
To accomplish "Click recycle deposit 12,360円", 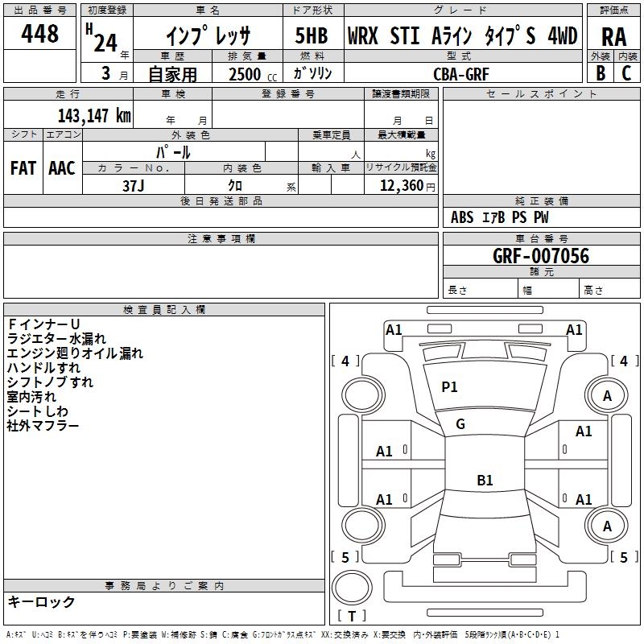I will 407,186.
